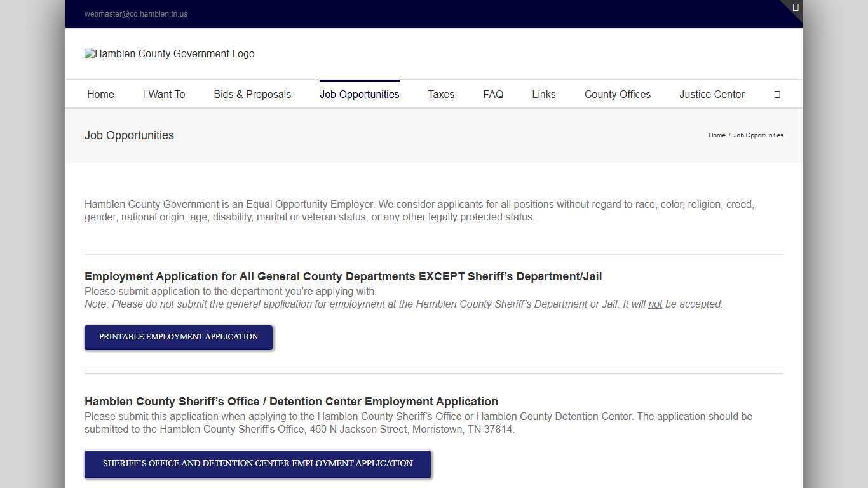Image resolution: width=868 pixels, height=488 pixels.
Task: Select the Job Opportunities tab
Action: (x=359, y=94)
